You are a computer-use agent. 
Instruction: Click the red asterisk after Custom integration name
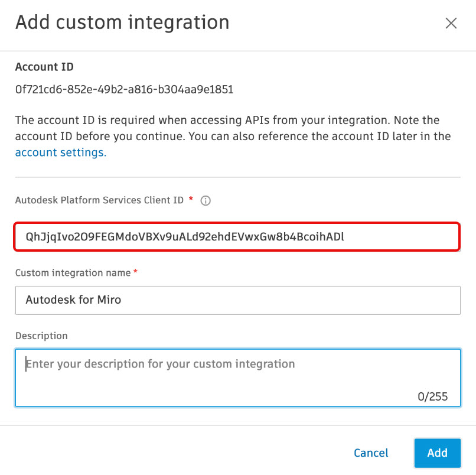pyautogui.click(x=136, y=272)
